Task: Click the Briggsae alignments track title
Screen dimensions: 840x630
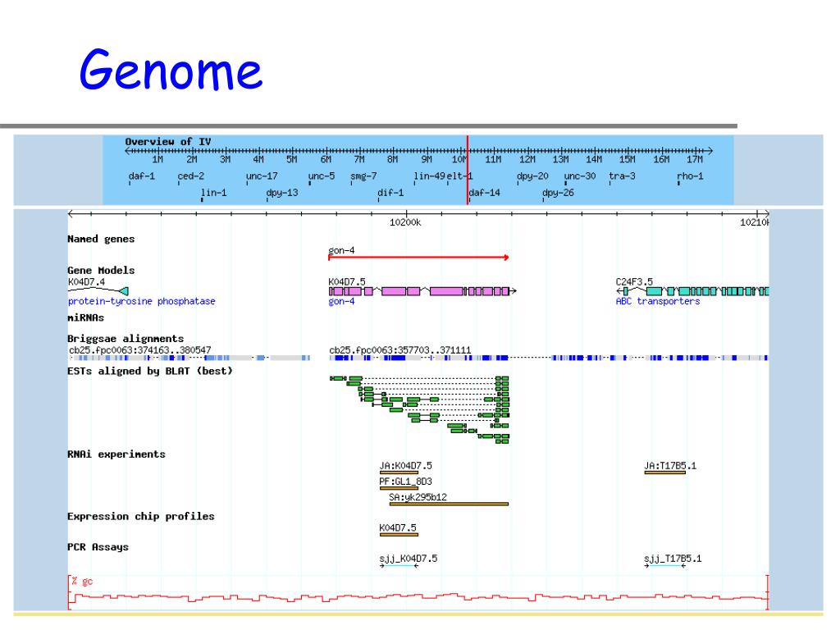Action: (x=126, y=339)
